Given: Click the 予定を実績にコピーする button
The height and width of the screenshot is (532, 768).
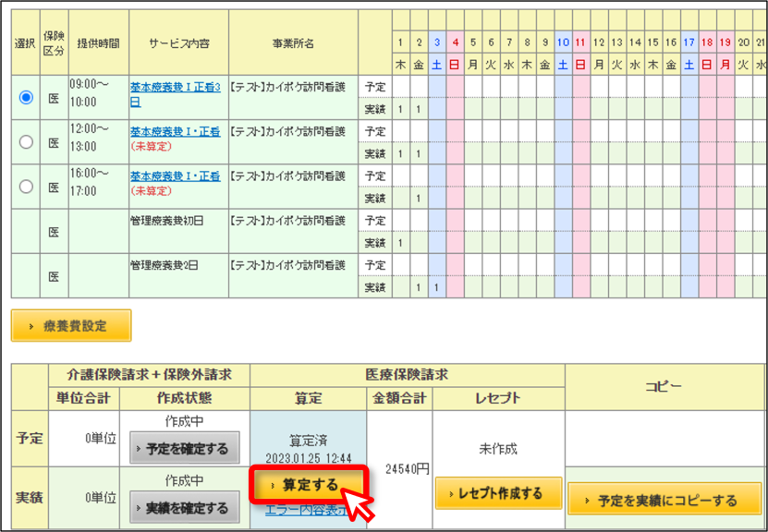Looking at the screenshot, I should pos(664,499).
